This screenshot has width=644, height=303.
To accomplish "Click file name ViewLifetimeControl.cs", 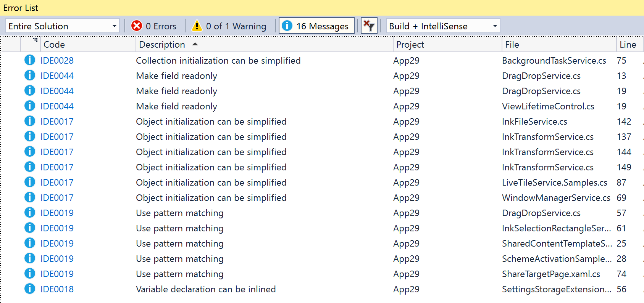I will pos(548,106).
